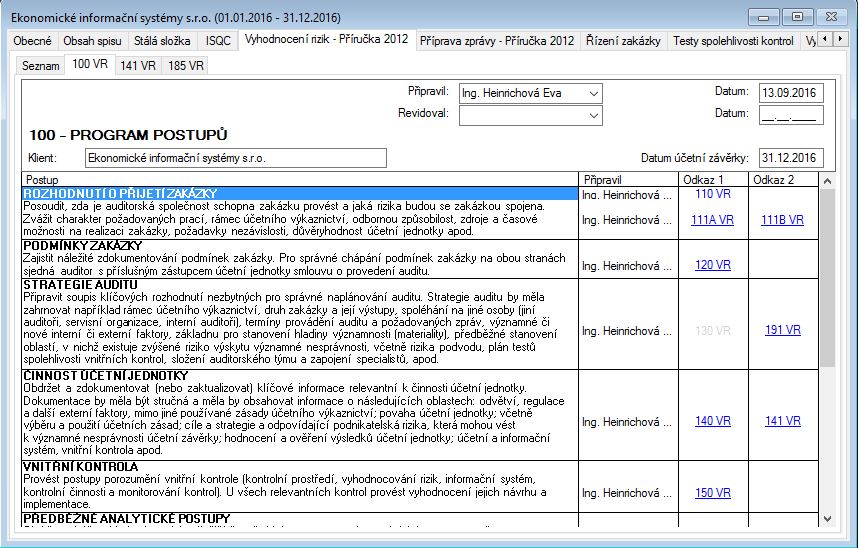Select ROZHODNUTÍ O PŘIJETÍ ZAKÁZKY heading row
Viewport: 858px width, 548px height.
(x=300, y=194)
